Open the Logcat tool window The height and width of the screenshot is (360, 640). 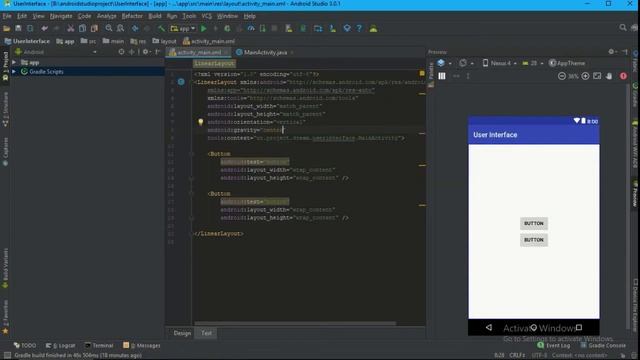pos(60,345)
